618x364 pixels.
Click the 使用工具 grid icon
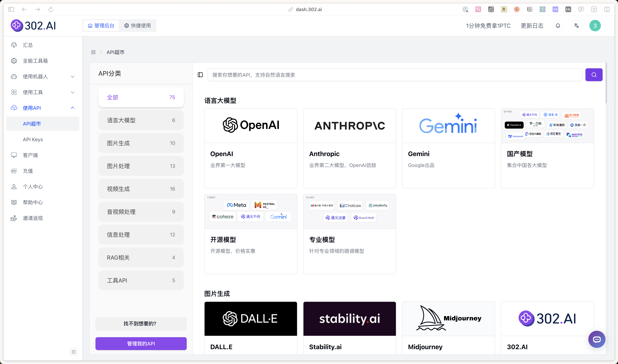[x=14, y=92]
